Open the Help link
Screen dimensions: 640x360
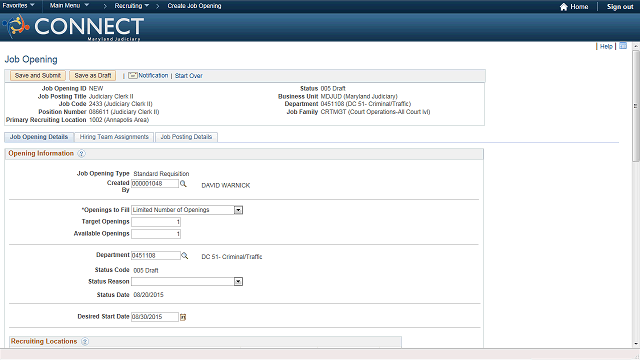(x=606, y=46)
